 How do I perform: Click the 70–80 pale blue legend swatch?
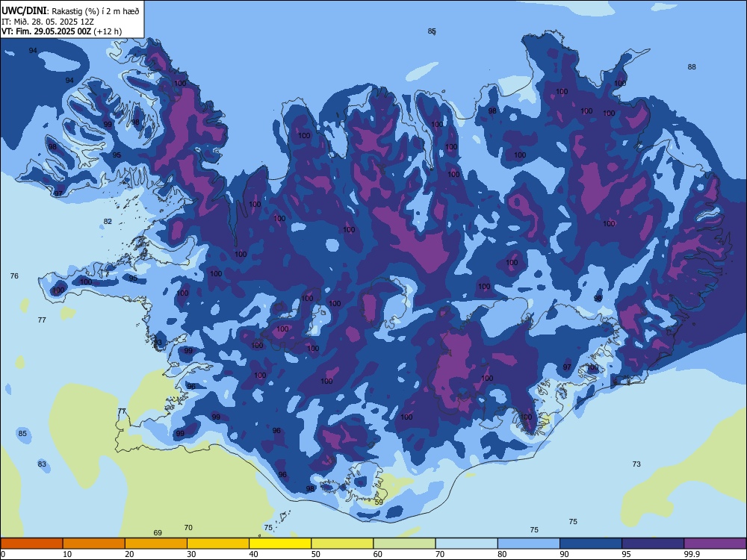tap(466, 544)
